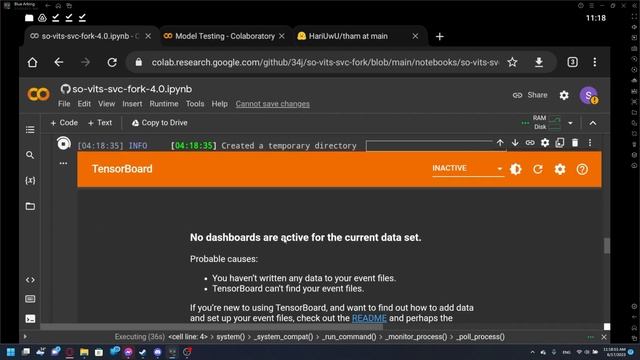The image size is (640, 360).
Task: Copy link to cell icon
Action: [530, 142]
